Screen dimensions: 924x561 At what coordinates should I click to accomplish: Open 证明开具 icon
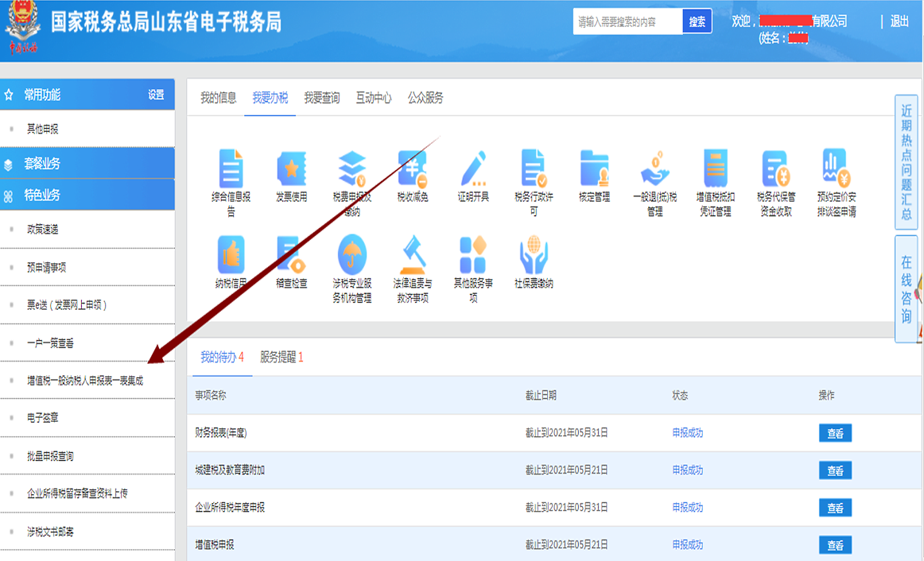point(473,169)
